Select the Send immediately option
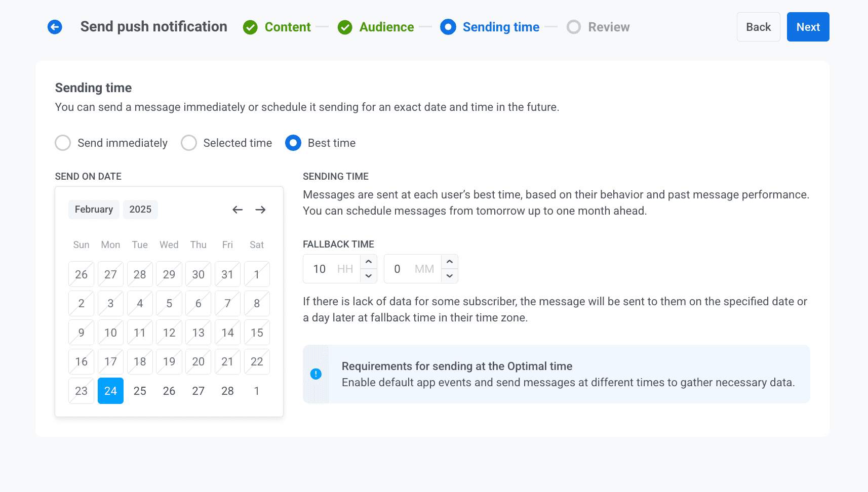This screenshot has height=492, width=868. pos(63,143)
